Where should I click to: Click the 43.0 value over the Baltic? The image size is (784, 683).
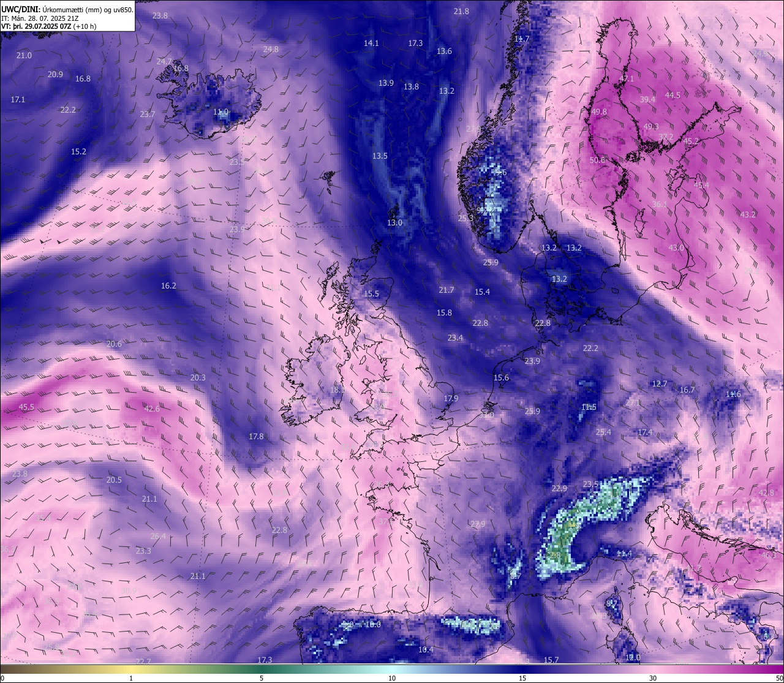676,247
